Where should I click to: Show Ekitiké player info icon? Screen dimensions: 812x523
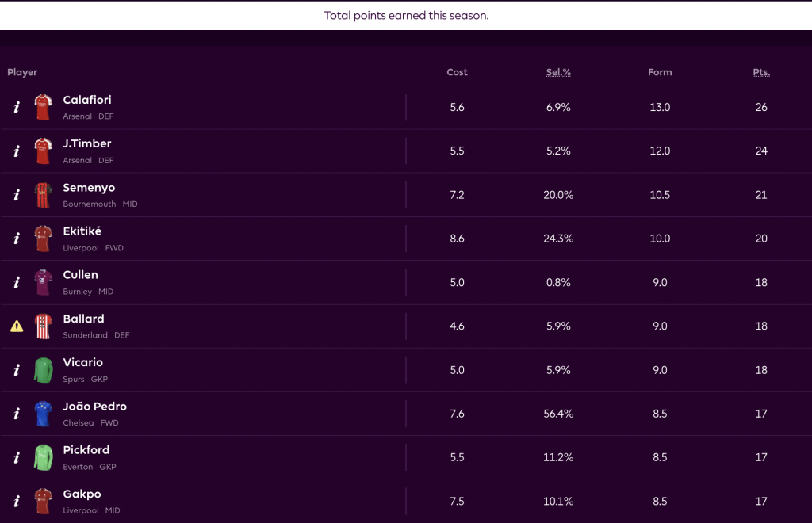pyautogui.click(x=17, y=239)
